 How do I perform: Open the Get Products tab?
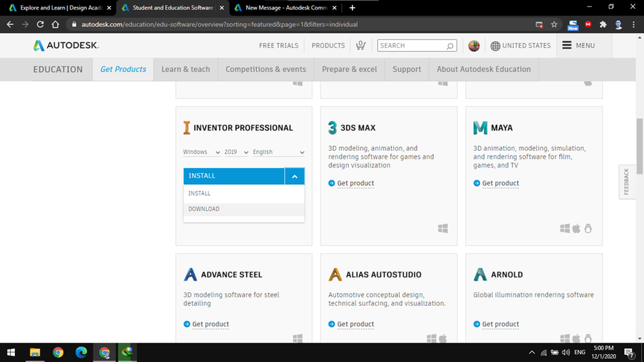(123, 69)
